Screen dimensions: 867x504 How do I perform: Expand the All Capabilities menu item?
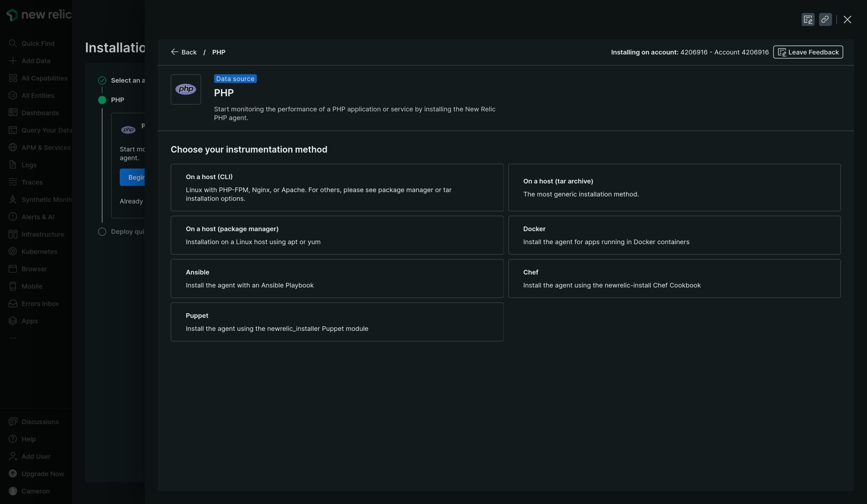click(x=44, y=78)
